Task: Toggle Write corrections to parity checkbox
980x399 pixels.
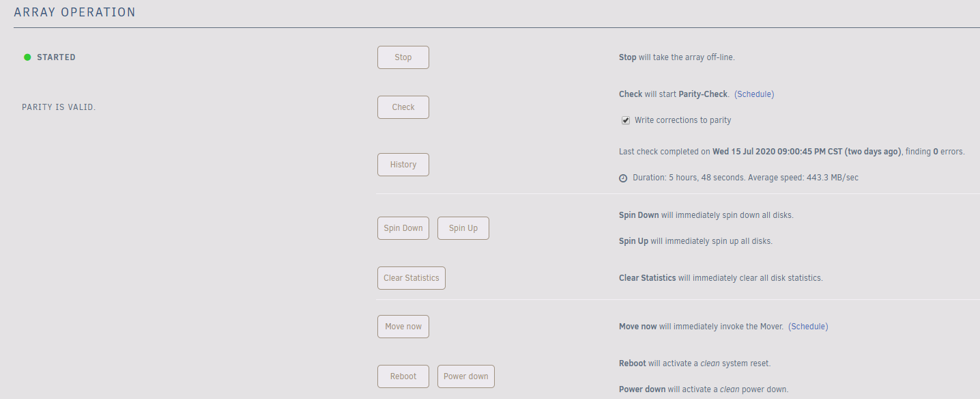Action: pyautogui.click(x=626, y=120)
